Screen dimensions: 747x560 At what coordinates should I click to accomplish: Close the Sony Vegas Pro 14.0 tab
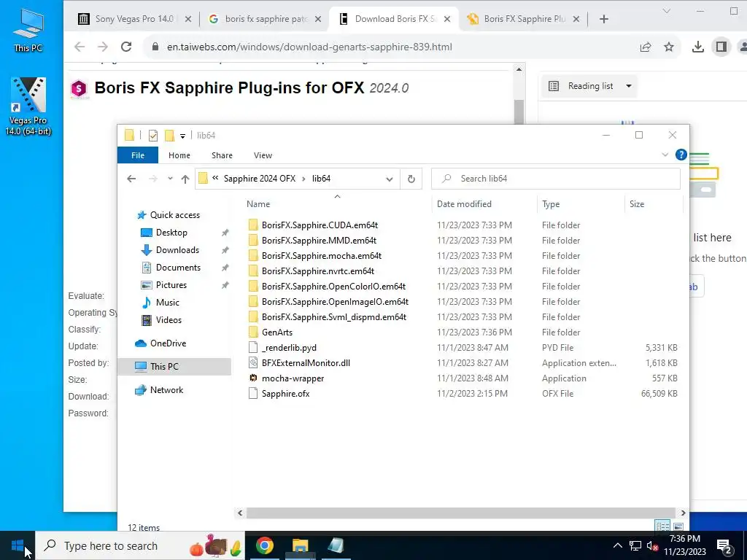coord(187,19)
